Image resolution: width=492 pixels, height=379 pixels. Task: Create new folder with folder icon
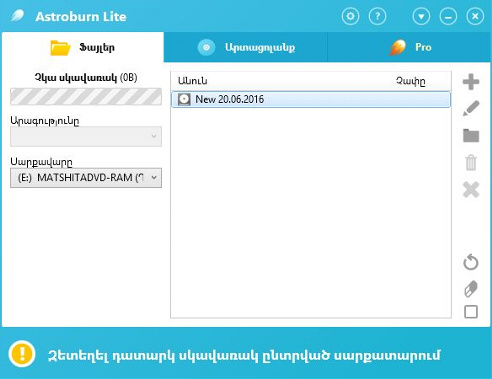[471, 136]
